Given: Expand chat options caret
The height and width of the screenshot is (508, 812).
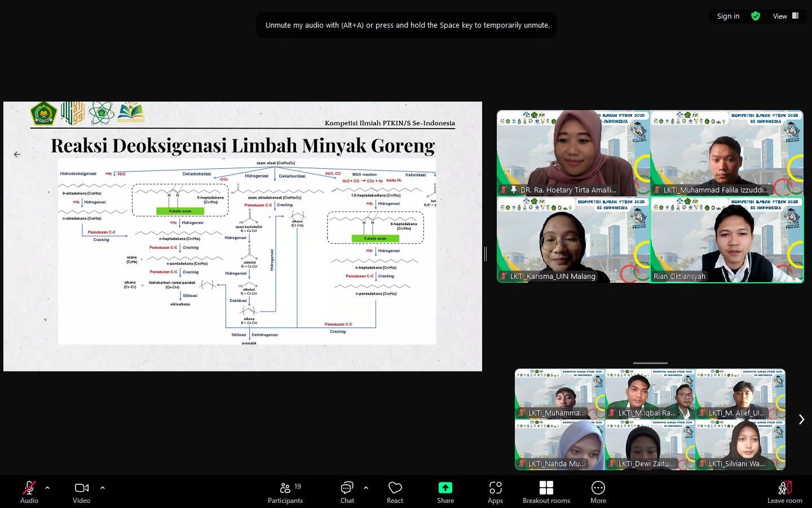Looking at the screenshot, I should (x=366, y=488).
